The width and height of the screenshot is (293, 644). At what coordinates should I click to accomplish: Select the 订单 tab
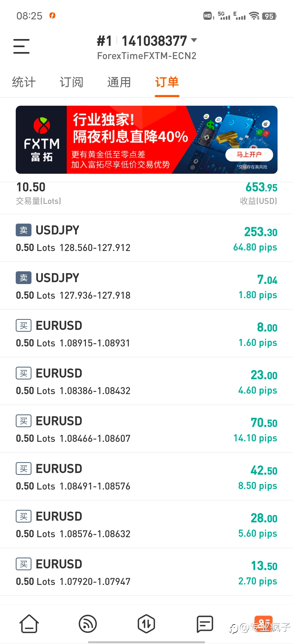point(167,82)
